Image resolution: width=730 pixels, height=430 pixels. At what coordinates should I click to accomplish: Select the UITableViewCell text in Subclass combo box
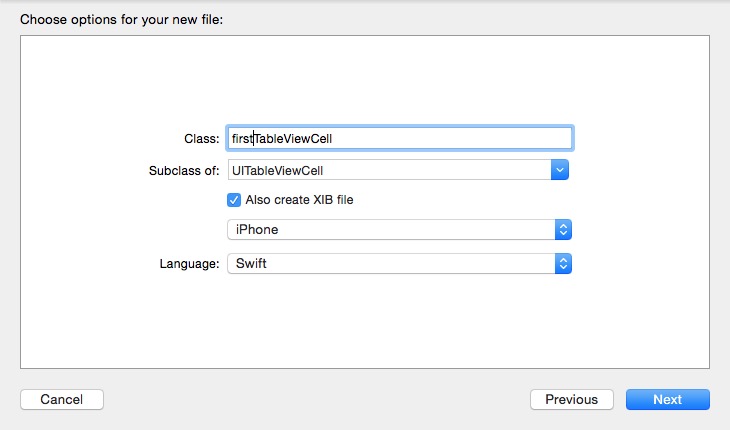[278, 170]
